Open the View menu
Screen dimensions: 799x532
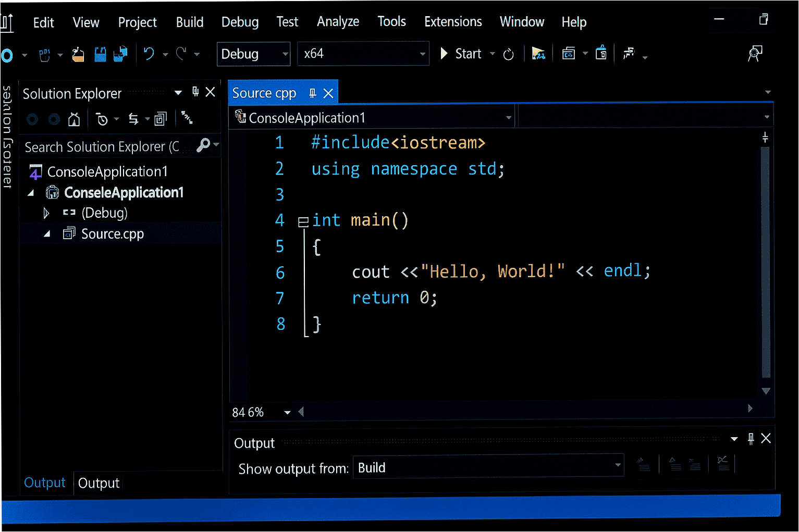(x=86, y=22)
